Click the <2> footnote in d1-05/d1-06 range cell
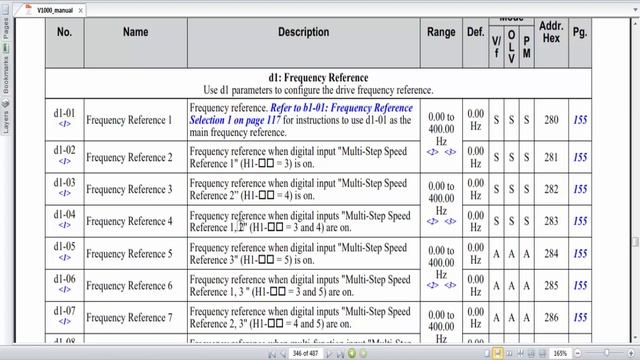 click(x=433, y=285)
